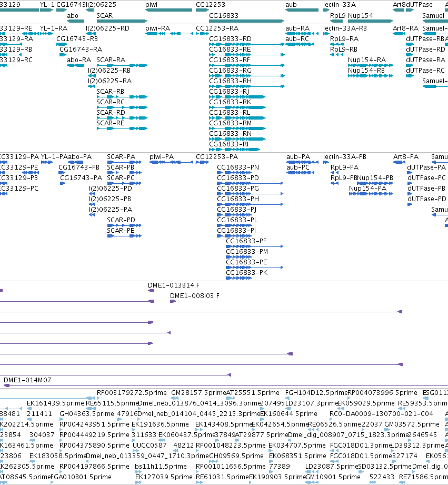Viewport: 448px width, 485px height.
Task: Select the CG16743-RB transcript label
Action: [77, 39]
